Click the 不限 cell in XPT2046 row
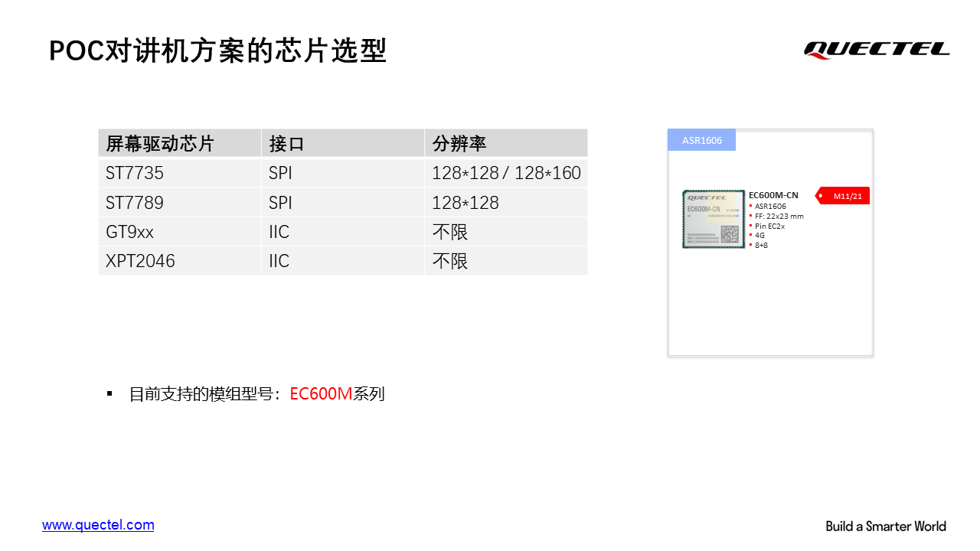This screenshot has width=980, height=551. click(x=506, y=260)
